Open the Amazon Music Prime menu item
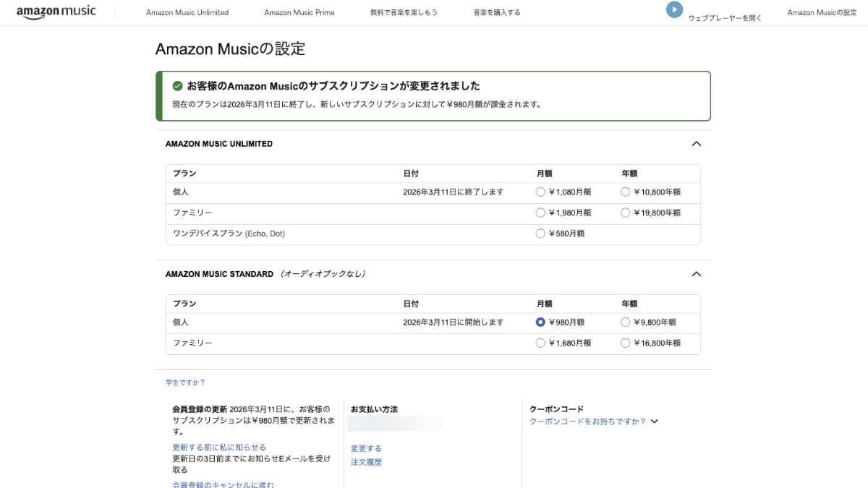The height and width of the screenshot is (488, 868). 299,12
